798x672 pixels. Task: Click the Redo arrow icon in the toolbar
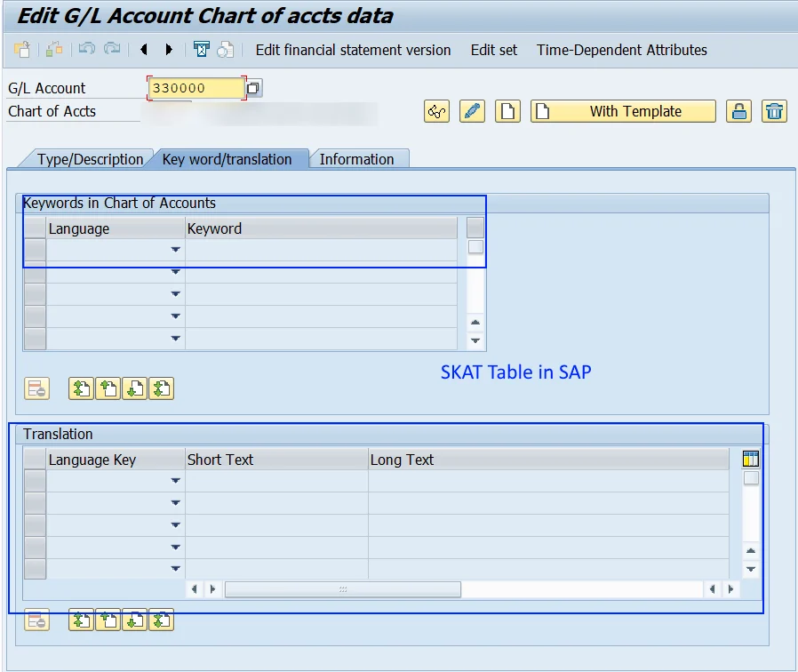point(112,49)
